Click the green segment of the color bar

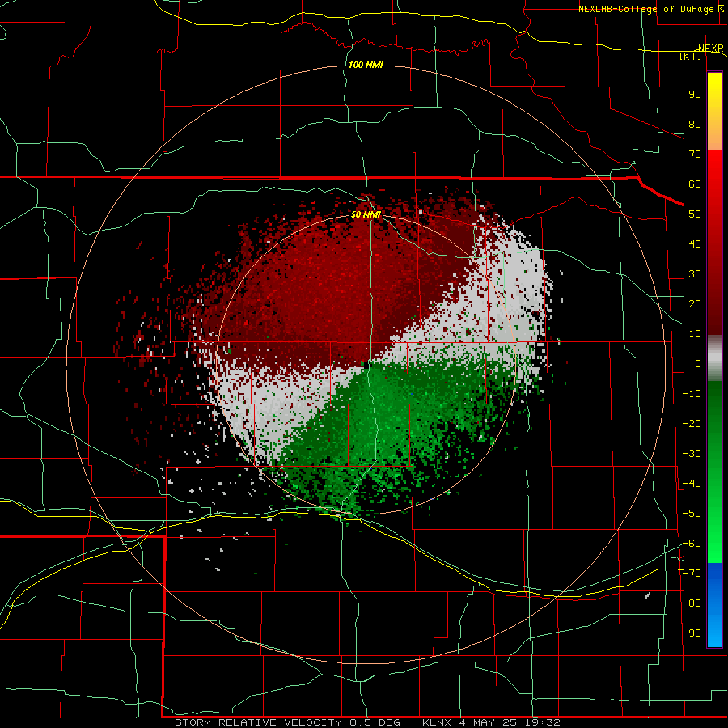pos(714,472)
